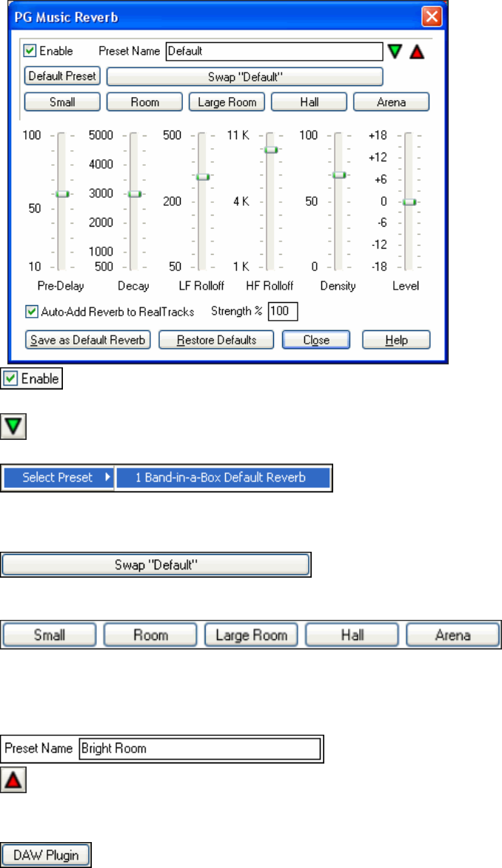
Task: Close the PG Music Reverb window
Action: (431, 17)
